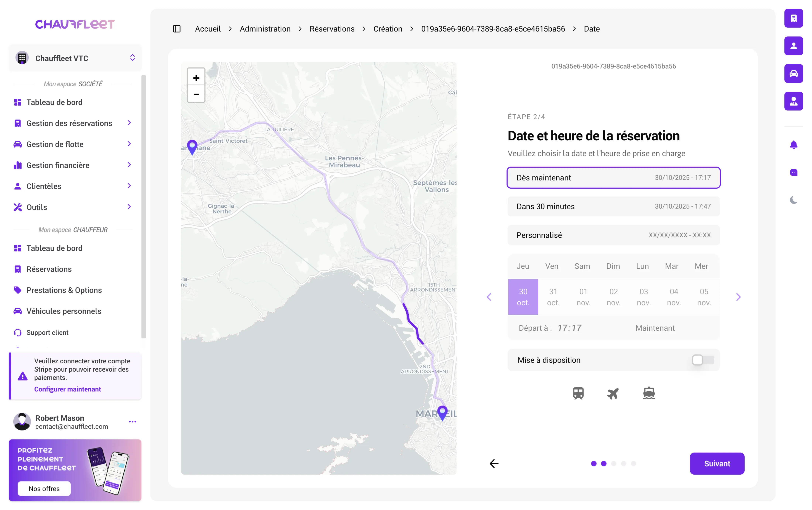Click the Configurer maintenant link
Screen dimensions: 812x510
point(67,389)
